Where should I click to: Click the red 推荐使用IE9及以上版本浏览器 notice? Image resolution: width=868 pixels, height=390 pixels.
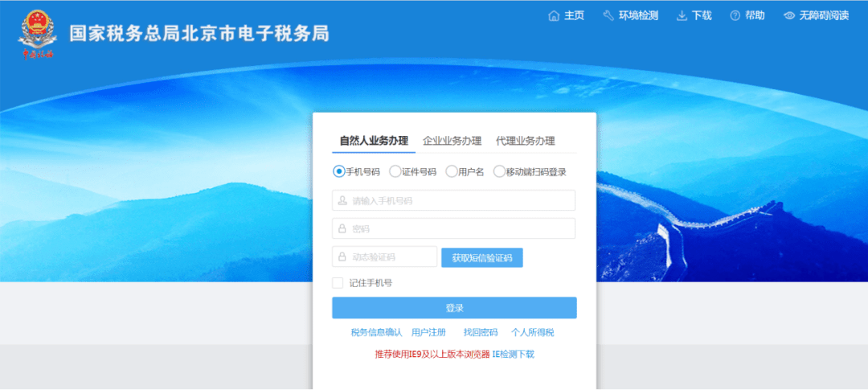click(x=432, y=355)
